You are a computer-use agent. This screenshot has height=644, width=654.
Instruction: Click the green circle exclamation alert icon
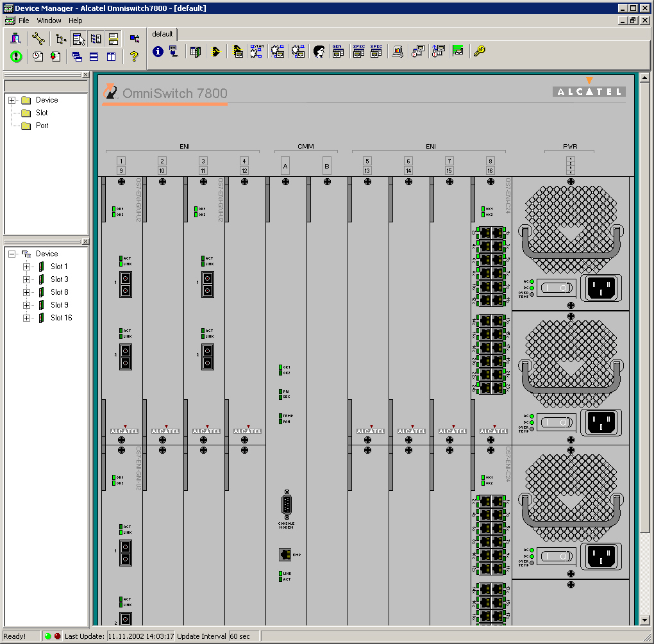(x=16, y=56)
